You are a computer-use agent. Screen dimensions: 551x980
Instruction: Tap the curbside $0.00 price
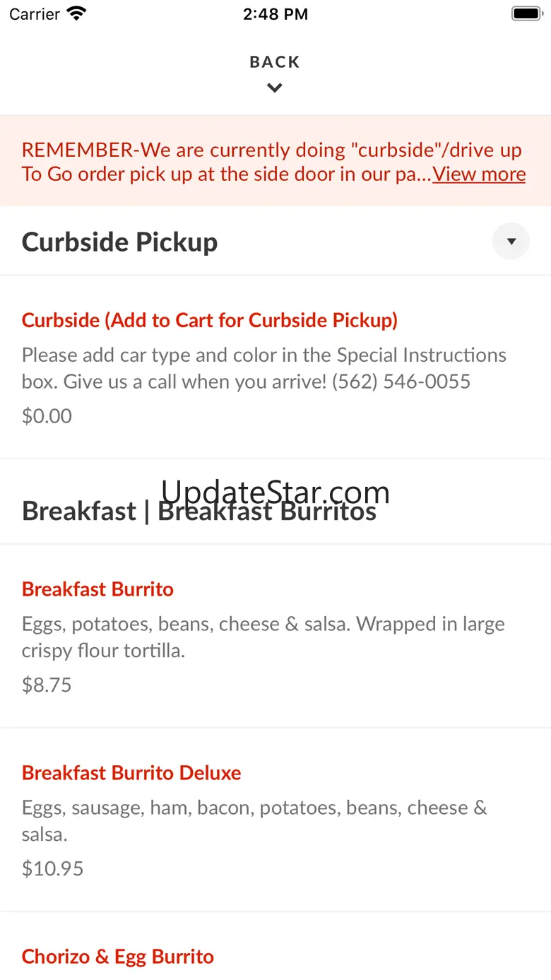tap(47, 415)
